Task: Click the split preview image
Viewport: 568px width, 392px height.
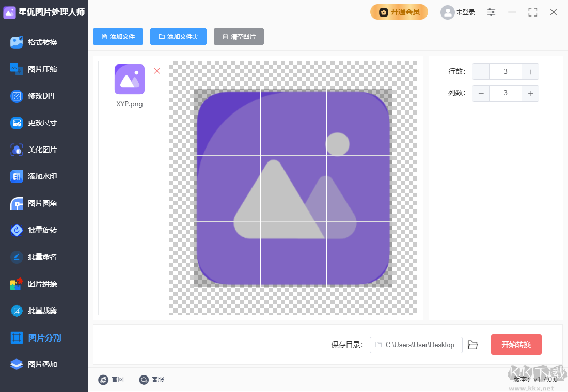Action: click(293, 188)
